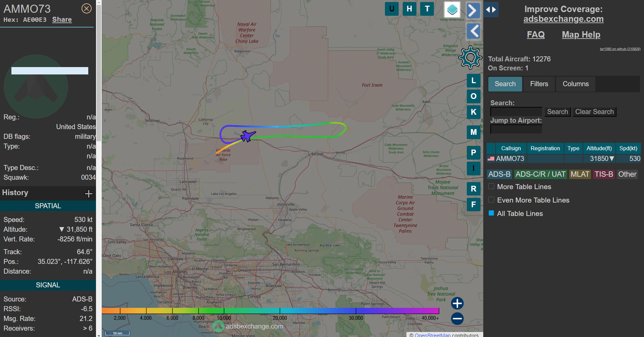Open tar1090 on github link
Image resolution: width=644 pixels, height=337 pixels.
620,49
